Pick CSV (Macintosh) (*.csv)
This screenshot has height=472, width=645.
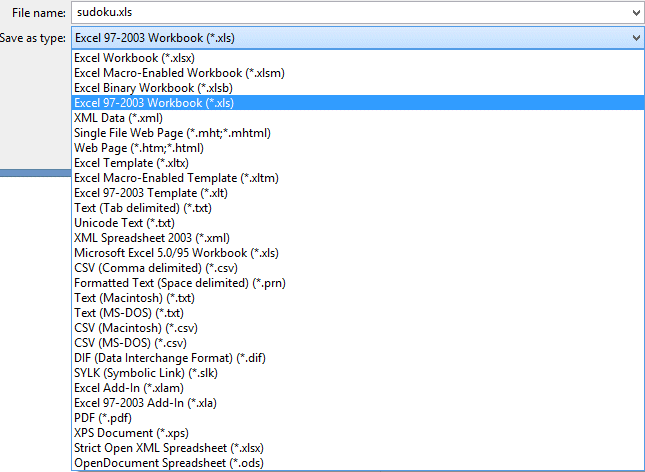[x=358, y=328]
